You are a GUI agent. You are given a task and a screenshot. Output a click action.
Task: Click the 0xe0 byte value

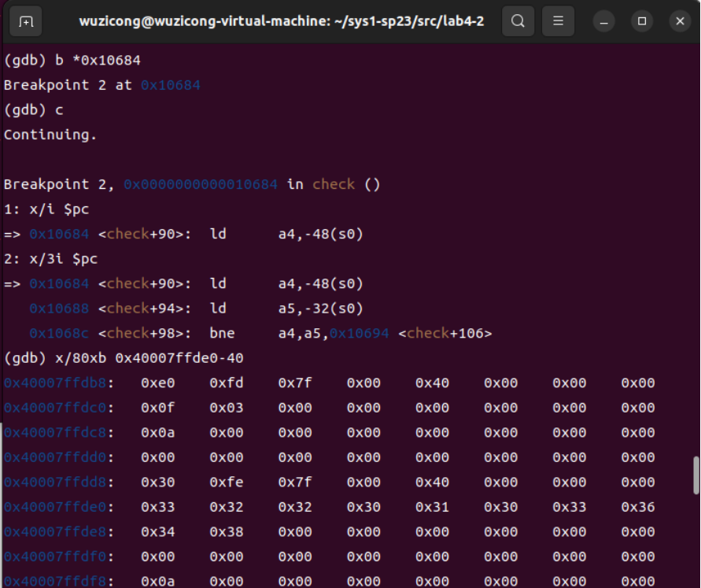158,383
